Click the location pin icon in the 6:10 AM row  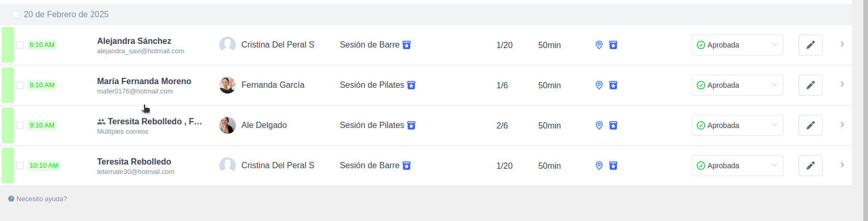click(599, 45)
